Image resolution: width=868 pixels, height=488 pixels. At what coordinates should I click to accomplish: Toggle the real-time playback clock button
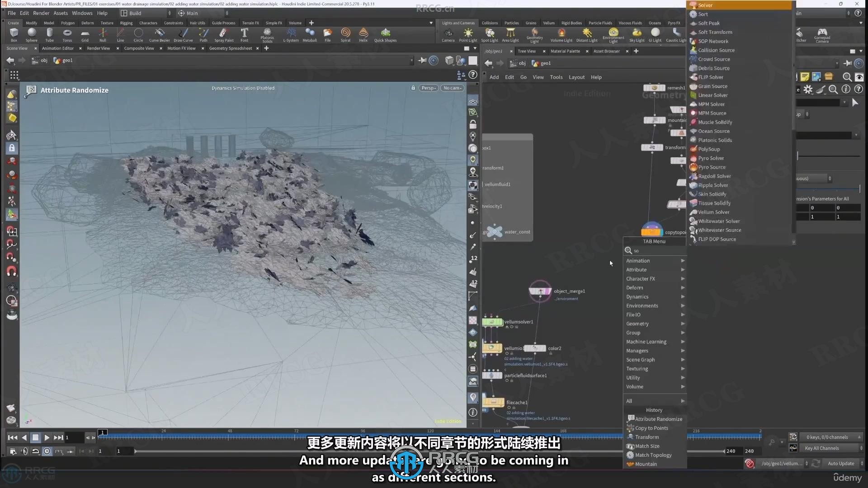pyautogui.click(x=47, y=451)
